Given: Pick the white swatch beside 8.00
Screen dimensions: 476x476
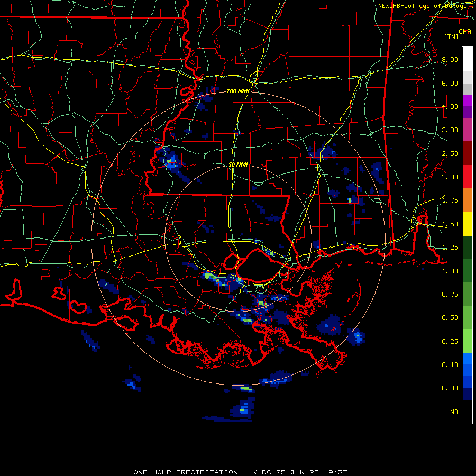Looking at the screenshot, I should 467,59.
